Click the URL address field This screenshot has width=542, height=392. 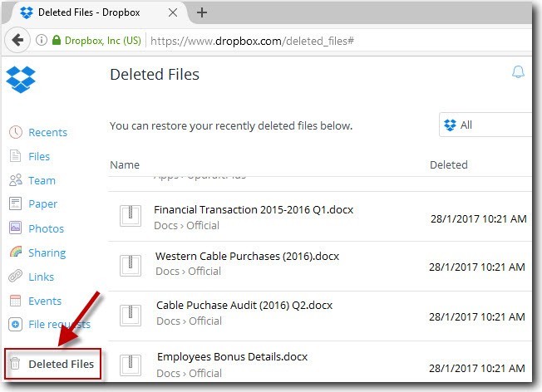[x=253, y=41]
